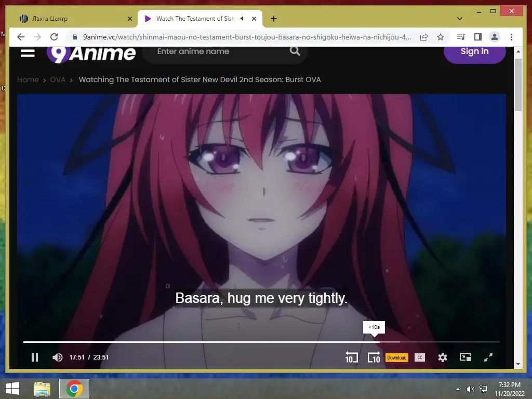
Task: Enable picture-in-picture mode
Action: coord(465,357)
